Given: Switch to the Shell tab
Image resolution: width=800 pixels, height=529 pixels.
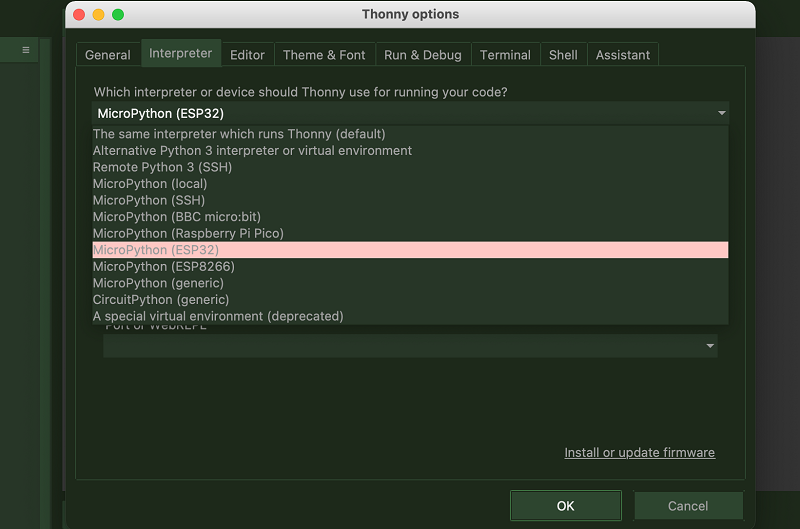Looking at the screenshot, I should (x=563, y=55).
